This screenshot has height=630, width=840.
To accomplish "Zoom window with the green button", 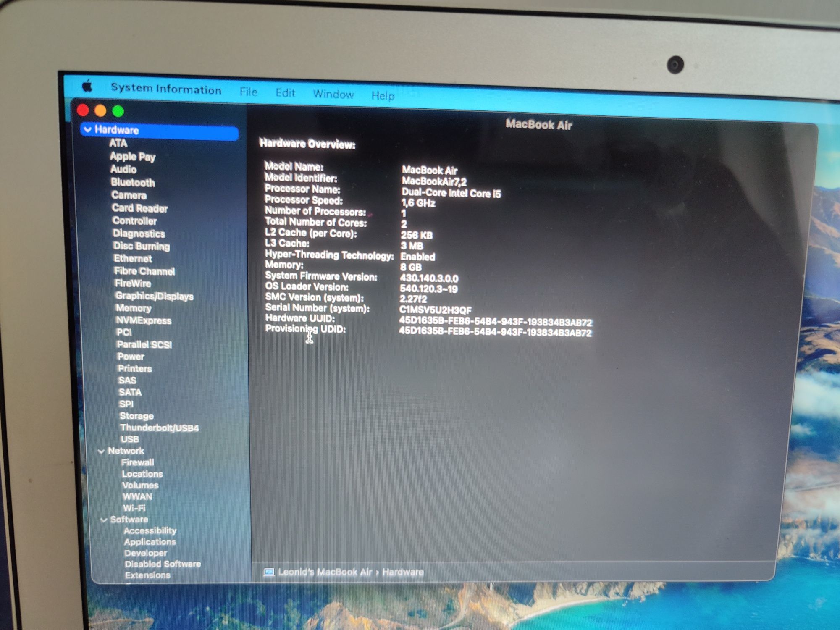I will [118, 111].
